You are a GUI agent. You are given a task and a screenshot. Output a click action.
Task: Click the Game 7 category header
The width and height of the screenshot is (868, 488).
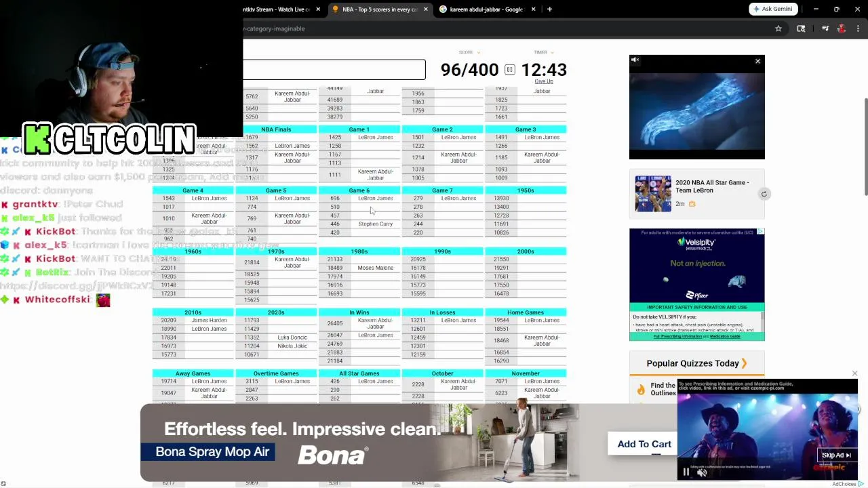tap(442, 190)
